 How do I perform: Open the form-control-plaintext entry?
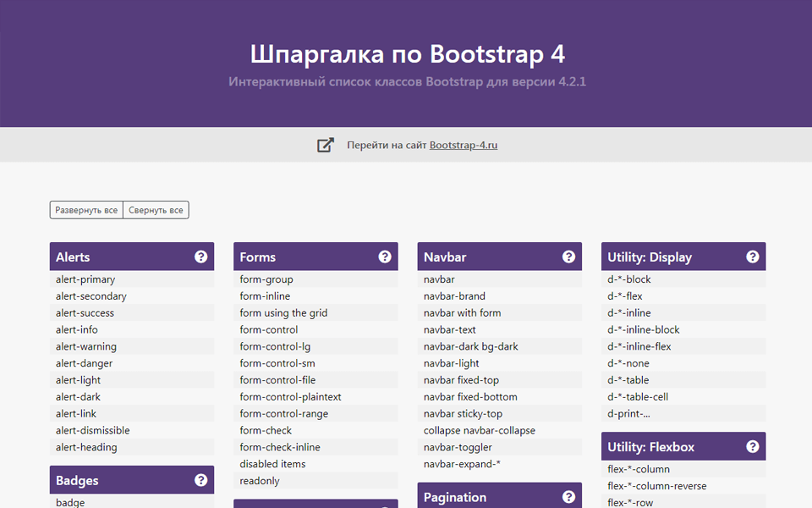pyautogui.click(x=315, y=396)
